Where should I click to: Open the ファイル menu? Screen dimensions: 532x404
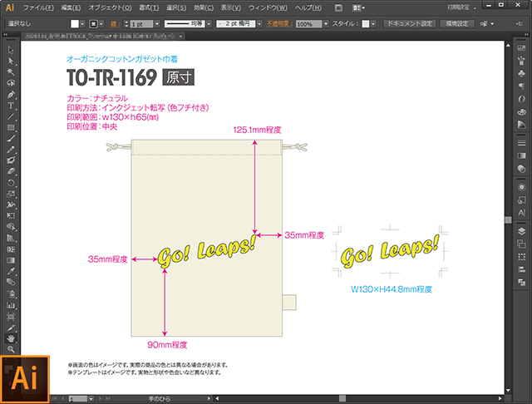pos(38,7)
